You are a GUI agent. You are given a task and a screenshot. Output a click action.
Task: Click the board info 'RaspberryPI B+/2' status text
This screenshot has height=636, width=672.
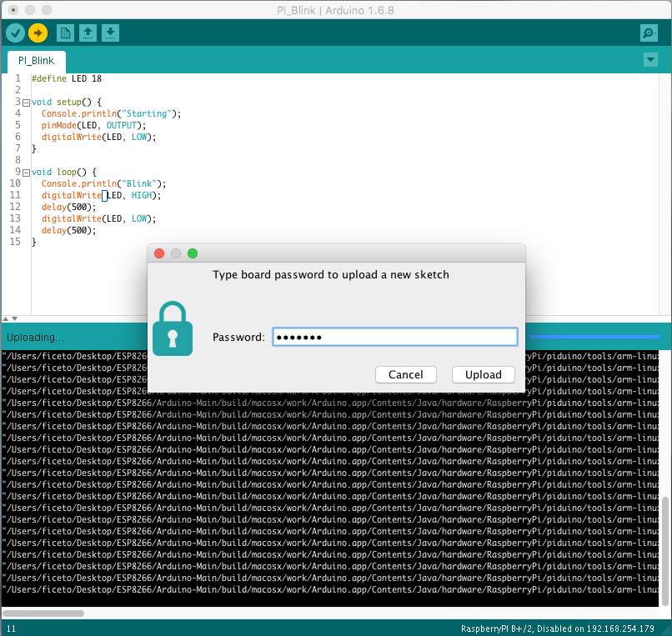[558, 628]
